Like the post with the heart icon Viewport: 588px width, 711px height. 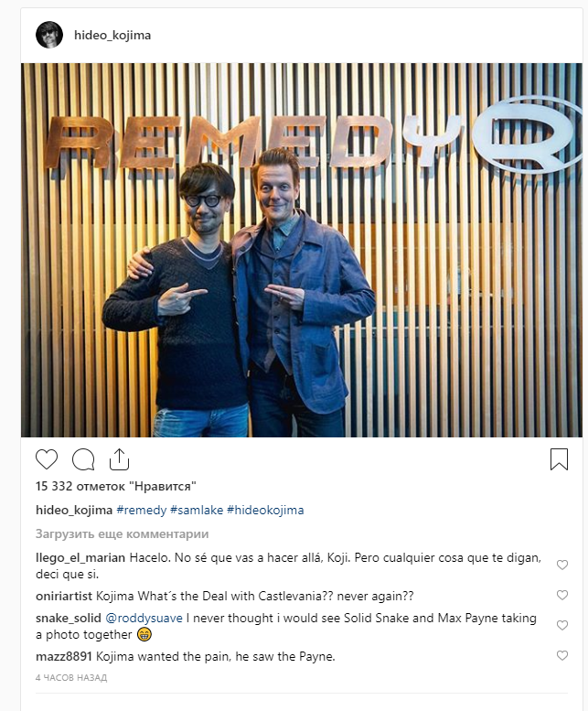click(47, 459)
